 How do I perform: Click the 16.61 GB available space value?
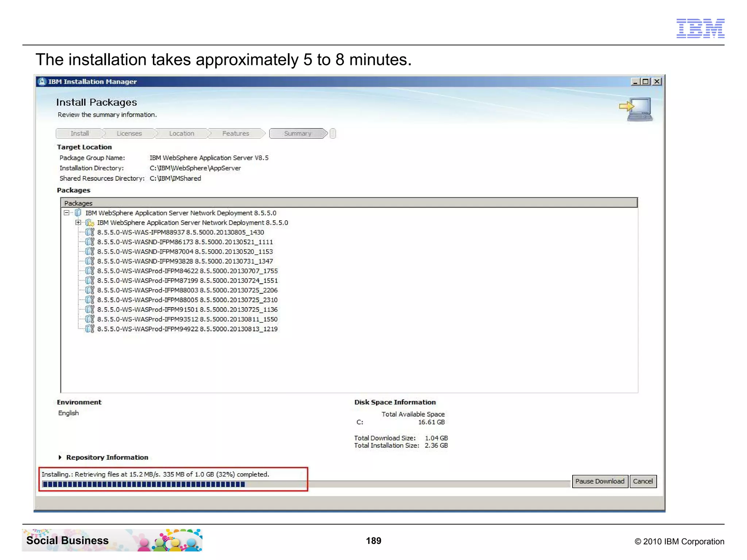click(x=431, y=422)
